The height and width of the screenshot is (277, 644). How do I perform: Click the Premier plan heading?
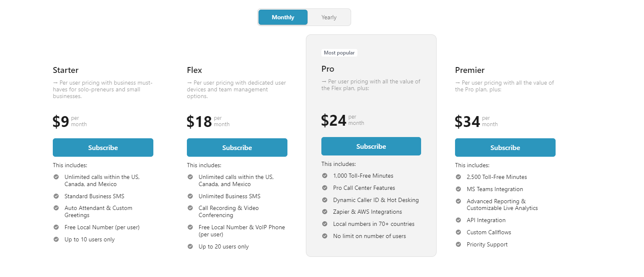470,70
